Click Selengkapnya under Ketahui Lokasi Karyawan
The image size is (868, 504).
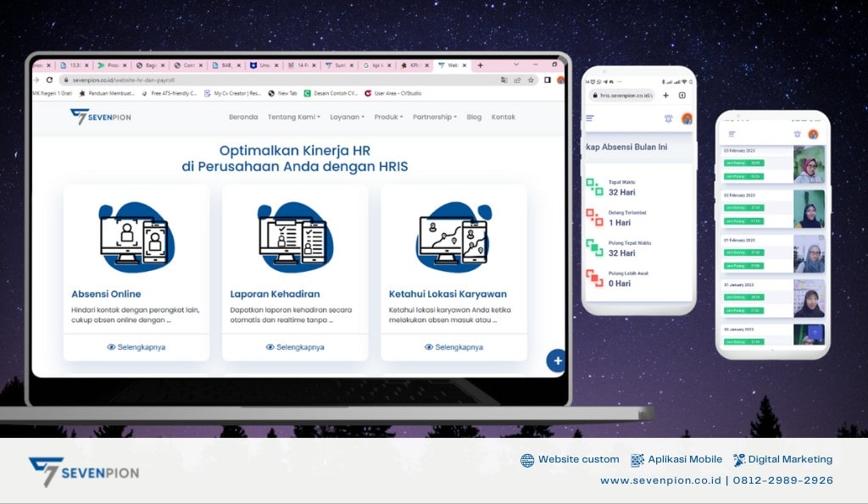coord(453,347)
